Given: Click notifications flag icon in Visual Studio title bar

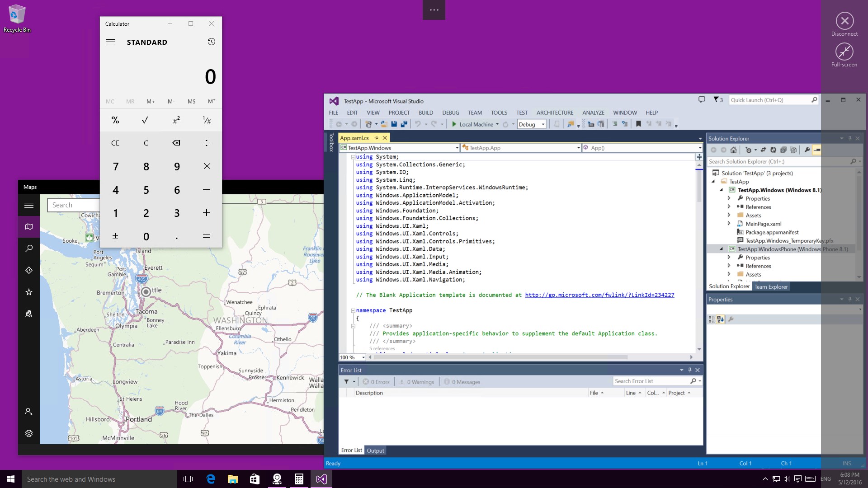Looking at the screenshot, I should coord(718,100).
